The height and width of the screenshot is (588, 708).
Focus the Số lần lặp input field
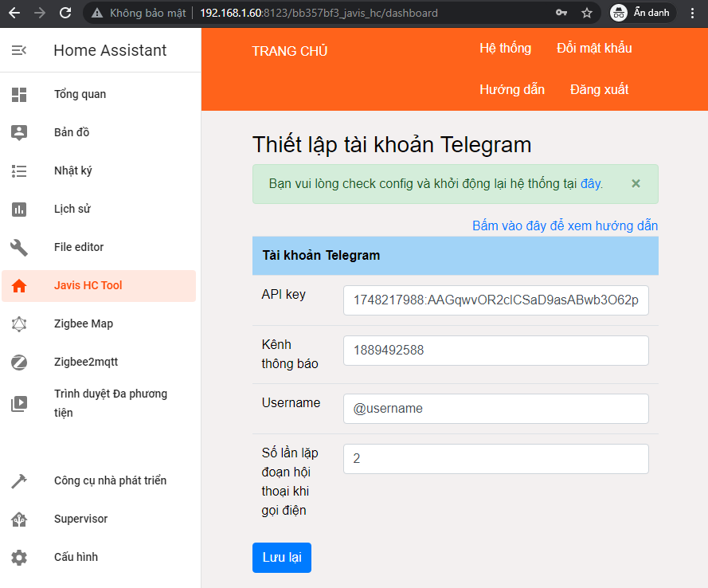[x=496, y=459]
